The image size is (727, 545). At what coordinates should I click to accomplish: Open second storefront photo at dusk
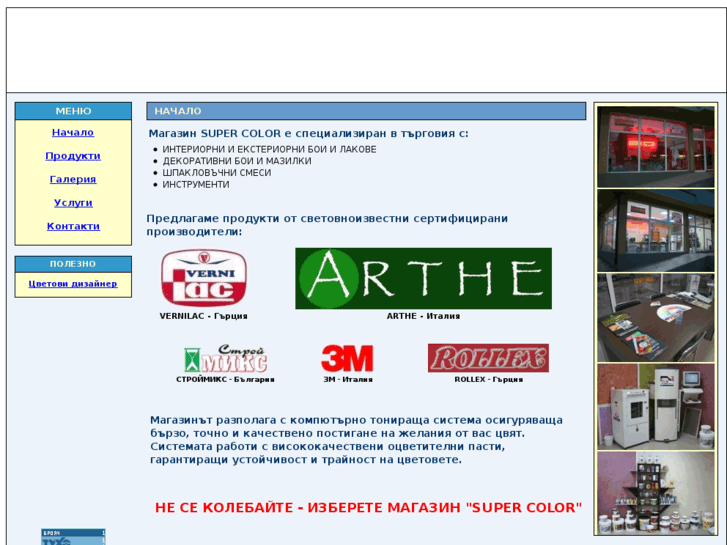pyautogui.click(x=656, y=231)
